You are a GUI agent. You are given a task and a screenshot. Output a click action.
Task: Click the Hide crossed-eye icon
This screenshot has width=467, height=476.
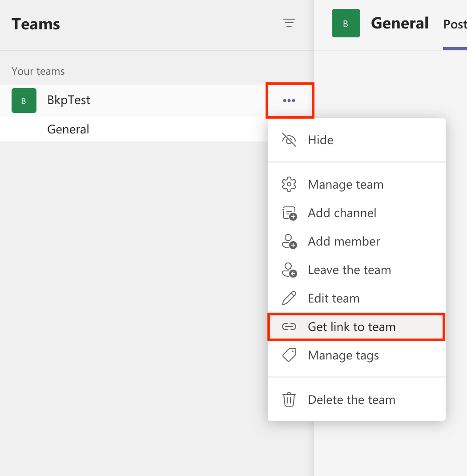pos(289,140)
